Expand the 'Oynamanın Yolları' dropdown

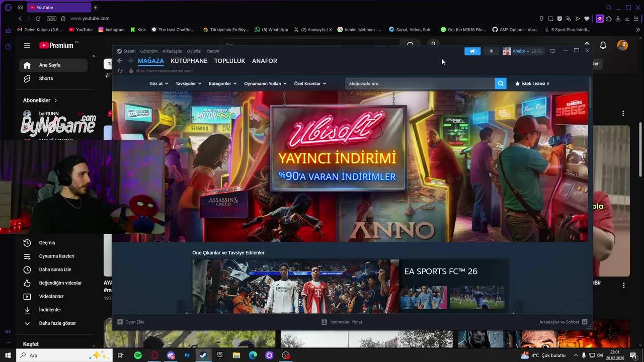click(265, 83)
